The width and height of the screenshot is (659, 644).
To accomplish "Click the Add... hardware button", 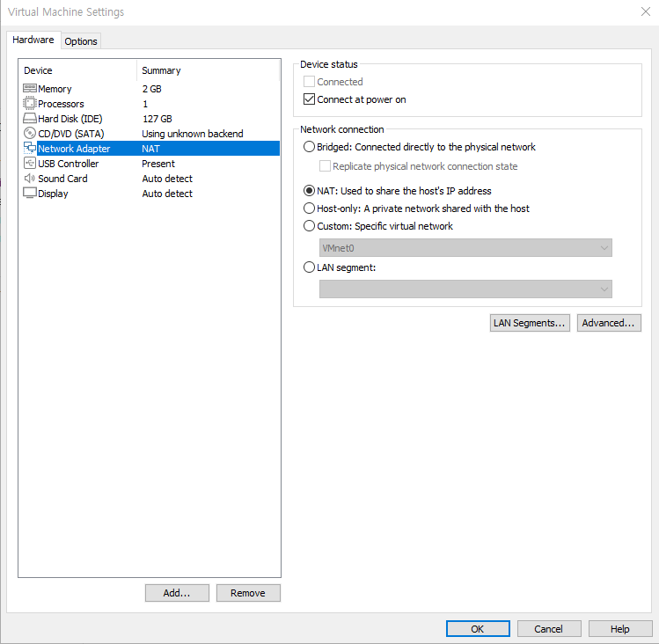I will pos(177,593).
